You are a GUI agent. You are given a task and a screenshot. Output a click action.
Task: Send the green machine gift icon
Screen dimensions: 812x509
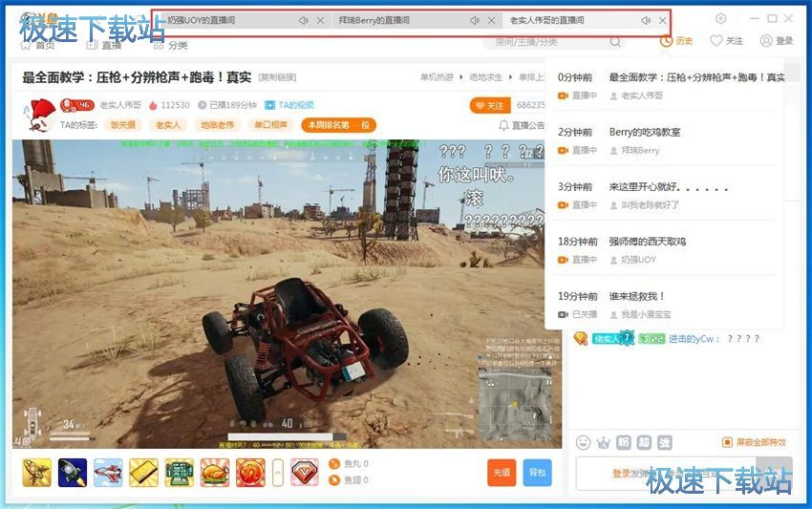pyautogui.click(x=180, y=473)
